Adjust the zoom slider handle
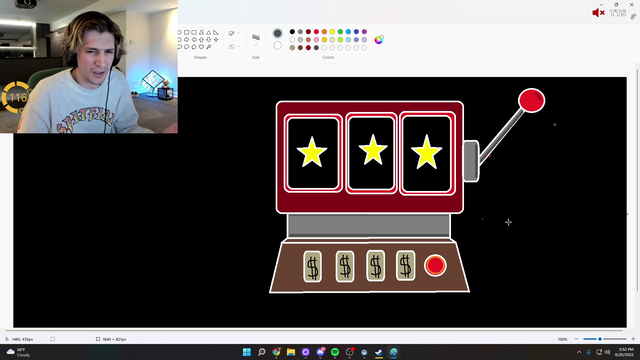The height and width of the screenshot is (360, 640). 600,339
